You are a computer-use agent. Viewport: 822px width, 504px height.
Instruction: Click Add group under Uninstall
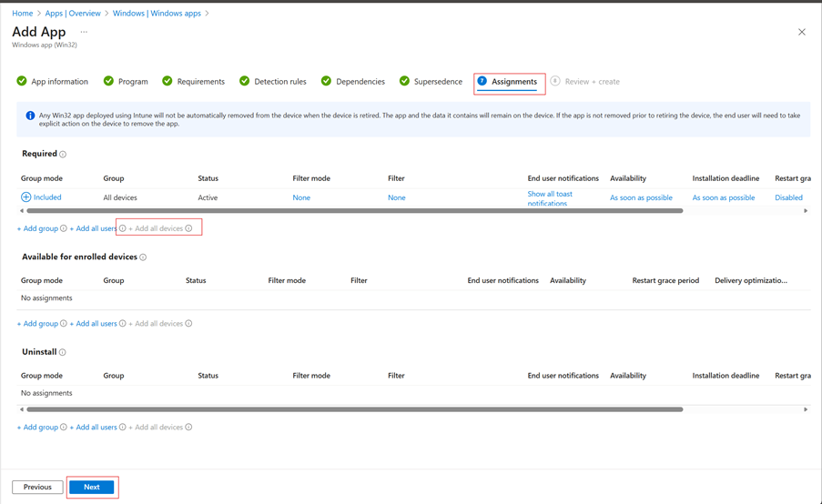[37, 427]
